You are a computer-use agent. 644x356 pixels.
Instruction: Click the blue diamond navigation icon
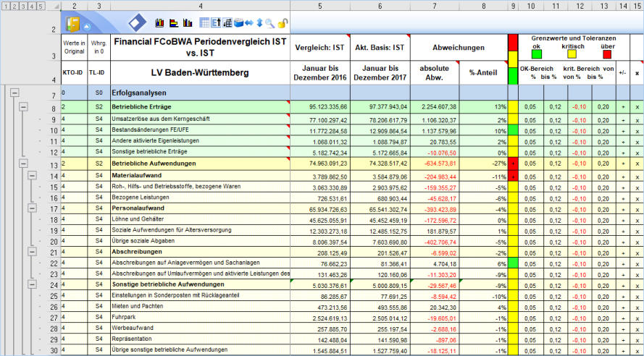coord(136,23)
